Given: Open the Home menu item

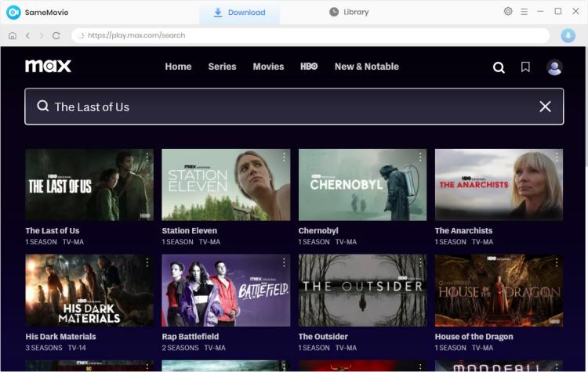Looking at the screenshot, I should [178, 67].
